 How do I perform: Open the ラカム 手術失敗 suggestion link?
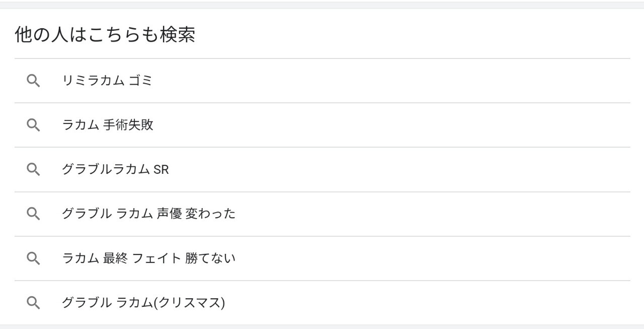(x=107, y=125)
